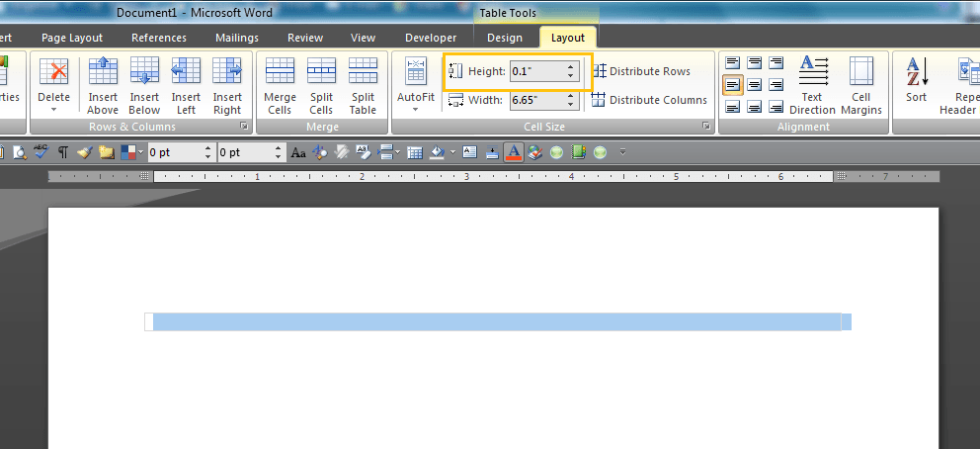Click the Insert Above rows button
This screenshot has height=449, width=980.
point(103,85)
